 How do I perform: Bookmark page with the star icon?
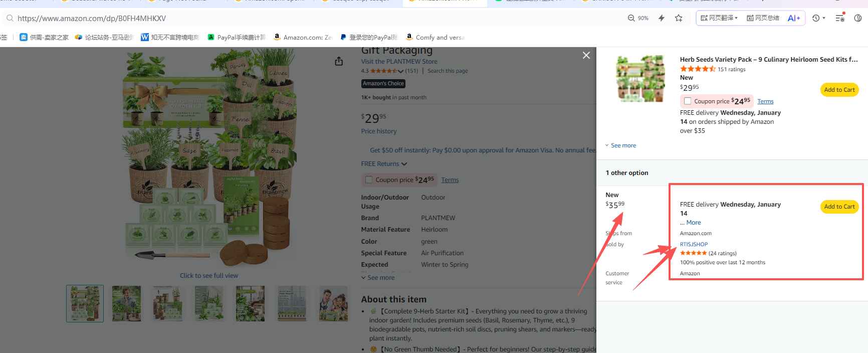[x=679, y=18]
